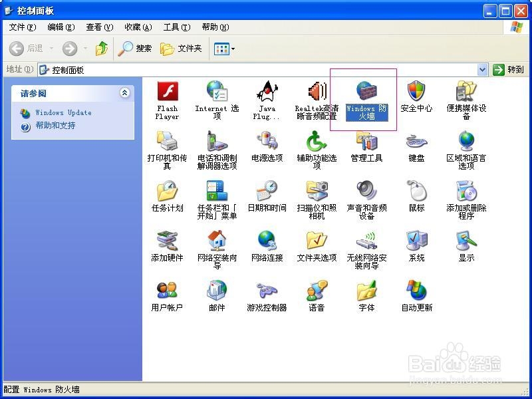Collapse the 请参阅 panel chevron
This screenshot has height=399, width=532.
click(x=124, y=92)
